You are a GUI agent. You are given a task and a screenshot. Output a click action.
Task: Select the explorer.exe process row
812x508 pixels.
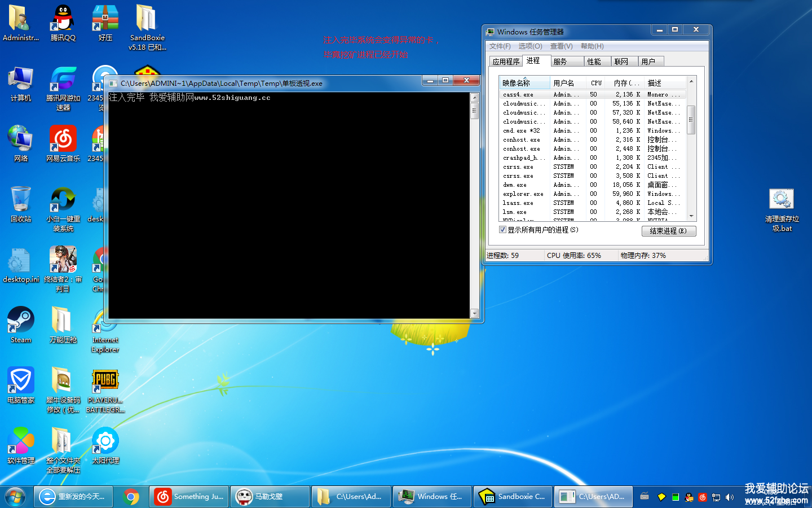point(593,194)
